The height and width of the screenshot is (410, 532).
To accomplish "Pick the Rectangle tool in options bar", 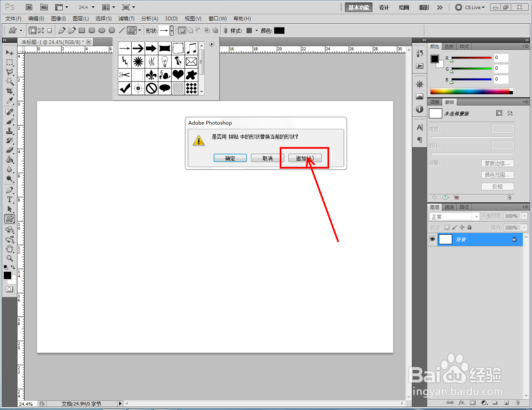I will (82, 30).
